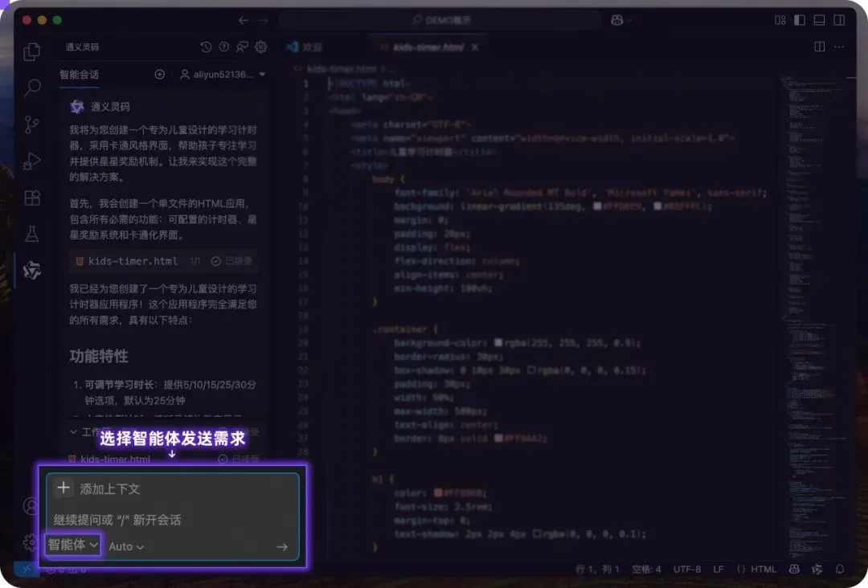Collapse the 工作区 changes section

coord(74,431)
